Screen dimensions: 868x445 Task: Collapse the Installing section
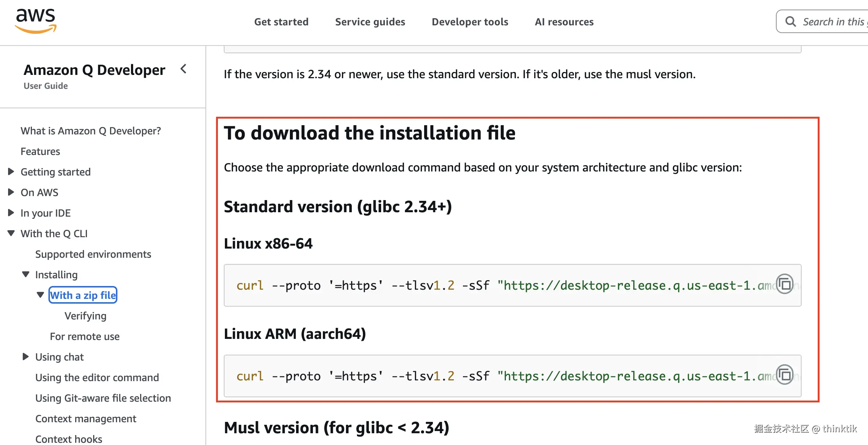click(x=25, y=274)
